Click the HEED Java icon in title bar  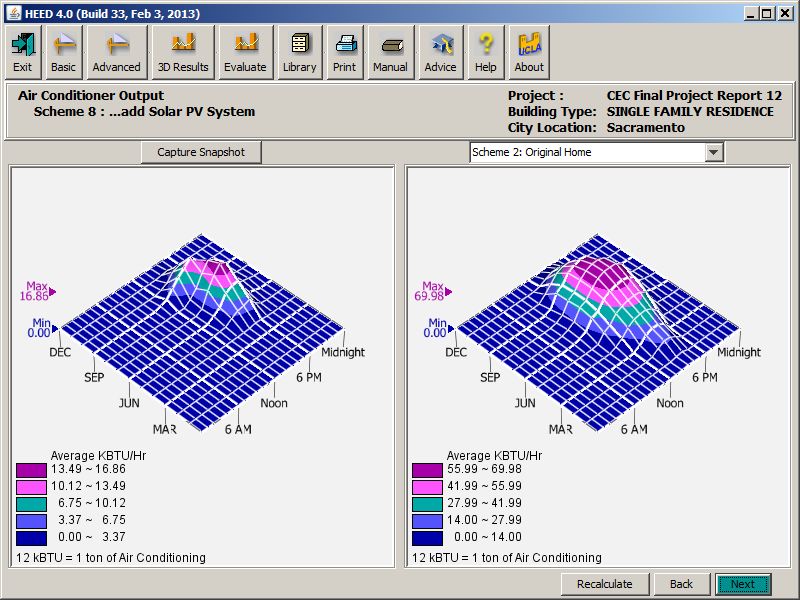click(x=13, y=13)
